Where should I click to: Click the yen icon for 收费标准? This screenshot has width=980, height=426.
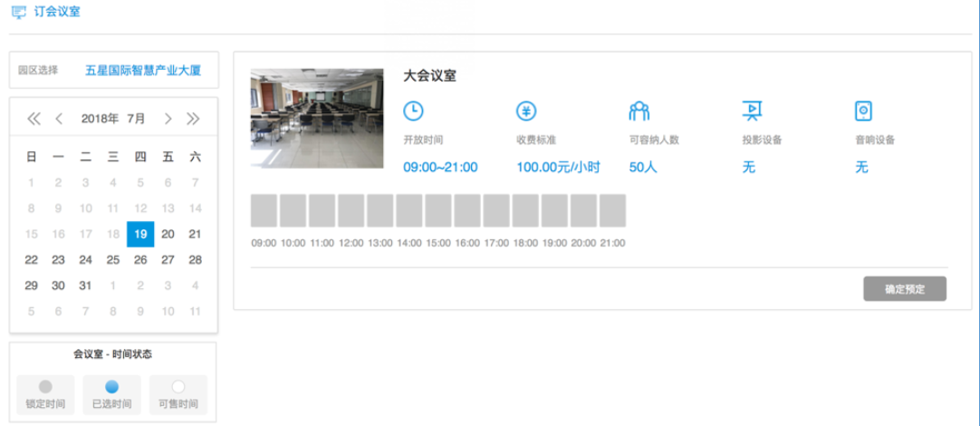pyautogui.click(x=526, y=111)
